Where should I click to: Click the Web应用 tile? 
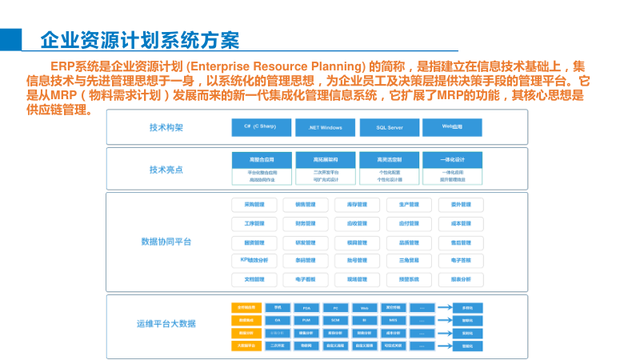452,127
